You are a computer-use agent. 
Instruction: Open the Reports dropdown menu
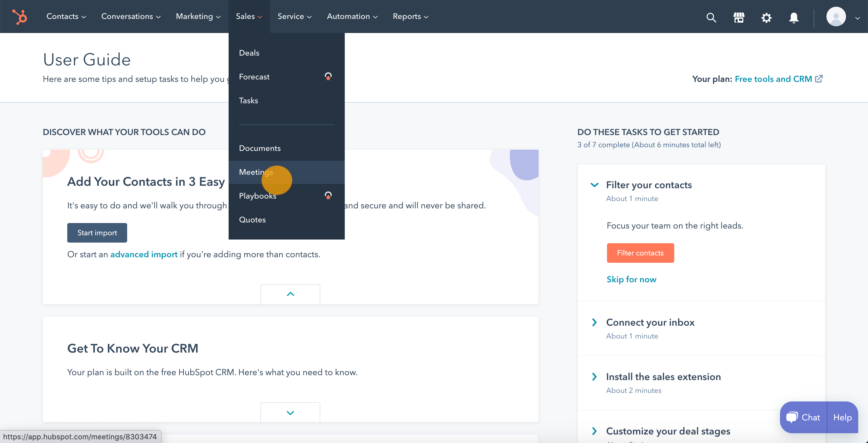pos(410,16)
